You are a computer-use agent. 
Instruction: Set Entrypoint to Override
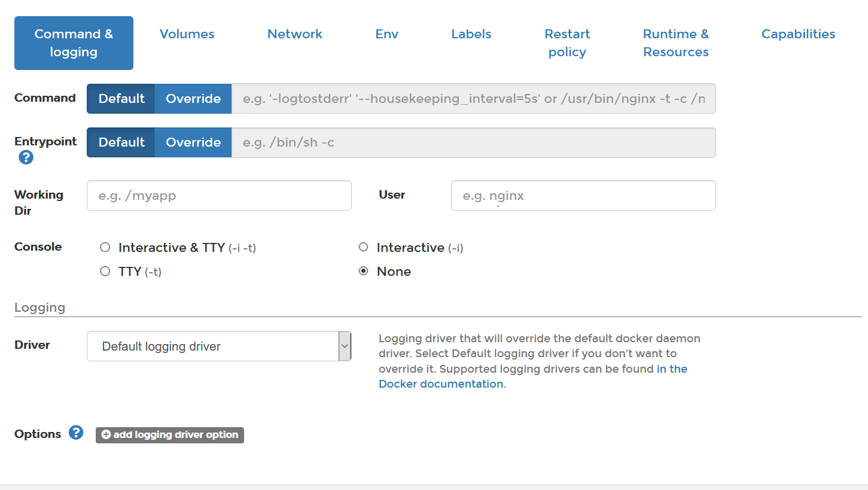[x=193, y=142]
